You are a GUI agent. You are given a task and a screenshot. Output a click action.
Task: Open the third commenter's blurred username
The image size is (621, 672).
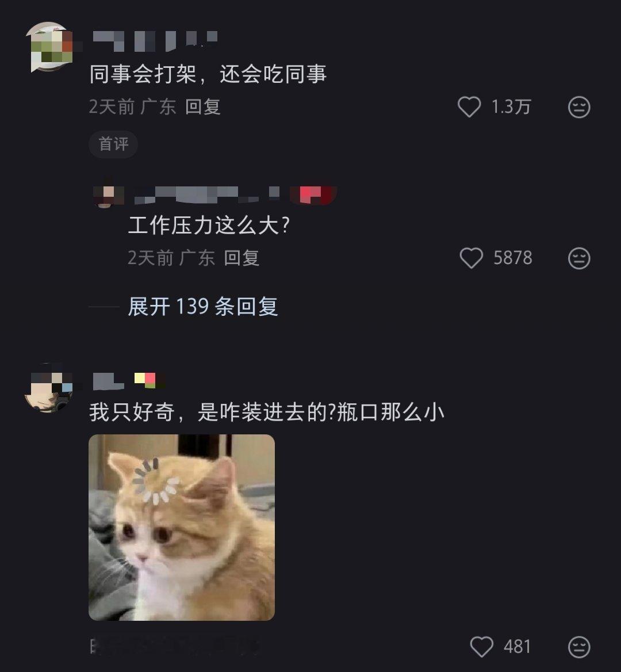108,381
